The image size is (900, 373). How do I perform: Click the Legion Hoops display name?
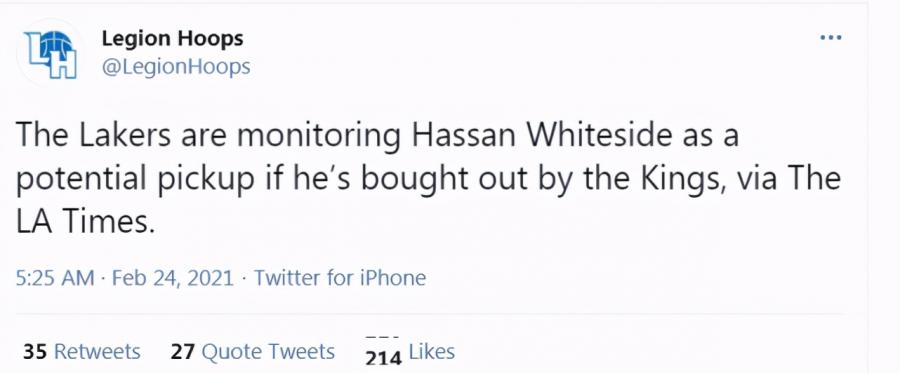pyautogui.click(x=173, y=38)
